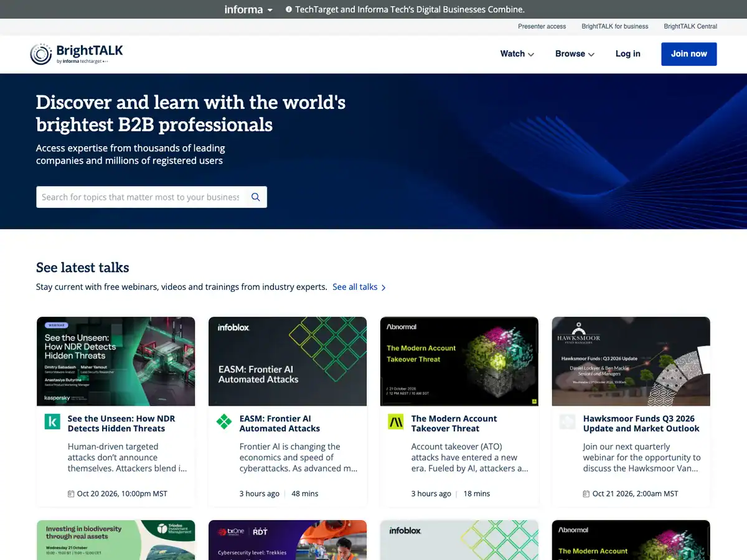Click the BrightTALK logo
This screenshot has height=560, width=747.
77,54
